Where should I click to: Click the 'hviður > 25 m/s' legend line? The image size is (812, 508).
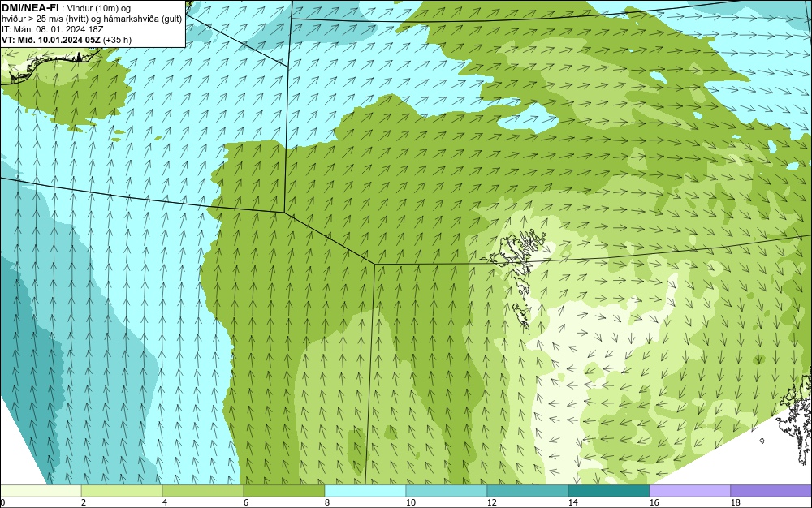point(92,19)
